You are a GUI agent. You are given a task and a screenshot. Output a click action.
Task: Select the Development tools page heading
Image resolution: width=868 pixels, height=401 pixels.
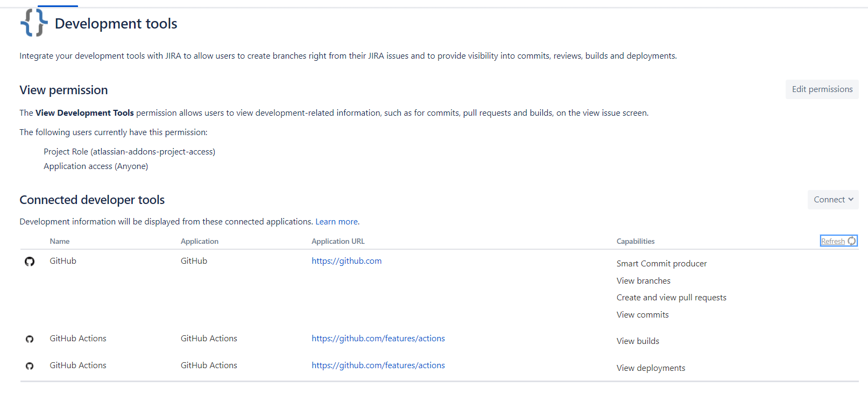click(116, 24)
